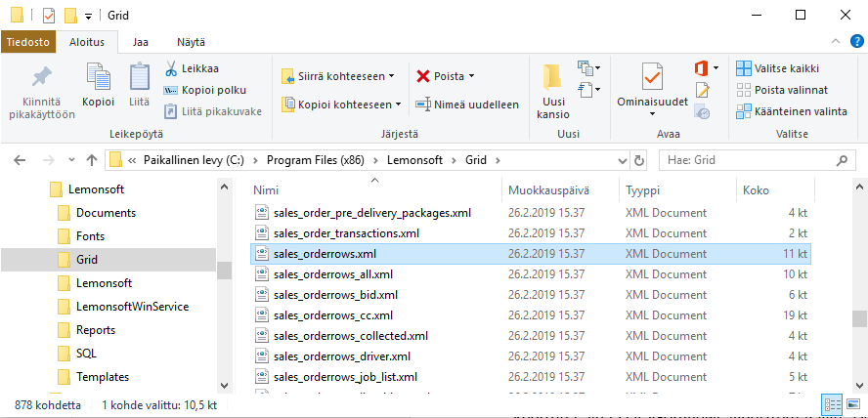Screen dimensions: 868x418
Task: Select file sales_orderrows_all.xml
Action: [531, 274]
